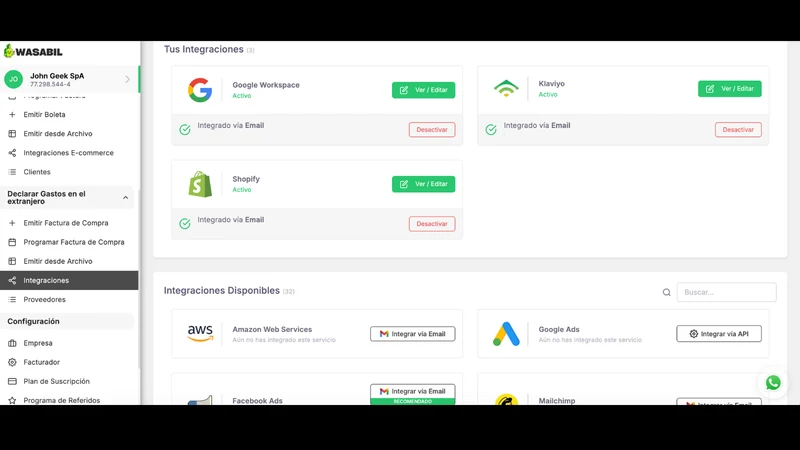Viewport: 800px width, 450px height.
Task: Open Programar Factura de Compra
Action: (x=74, y=242)
